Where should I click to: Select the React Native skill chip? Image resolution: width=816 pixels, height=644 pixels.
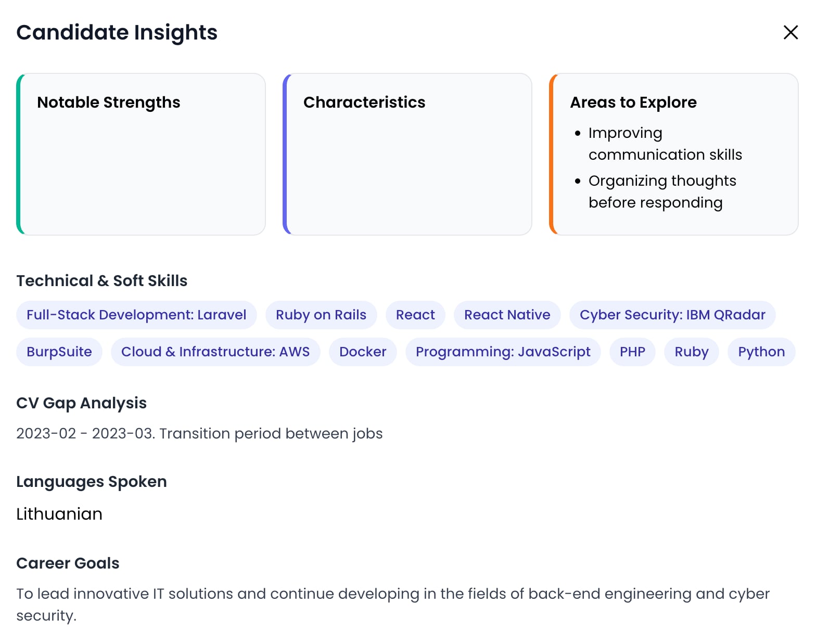point(507,315)
